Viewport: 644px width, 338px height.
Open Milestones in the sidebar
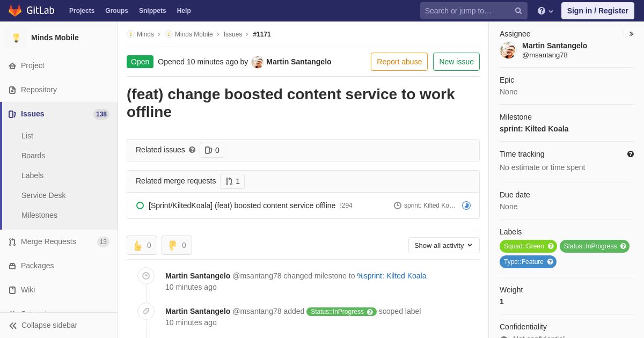click(39, 215)
